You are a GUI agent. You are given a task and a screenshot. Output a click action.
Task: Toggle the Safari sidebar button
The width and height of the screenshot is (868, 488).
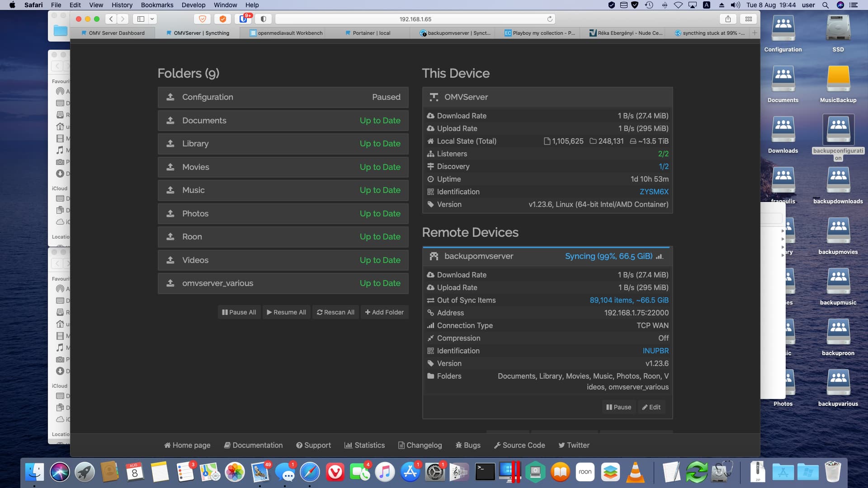click(x=141, y=19)
